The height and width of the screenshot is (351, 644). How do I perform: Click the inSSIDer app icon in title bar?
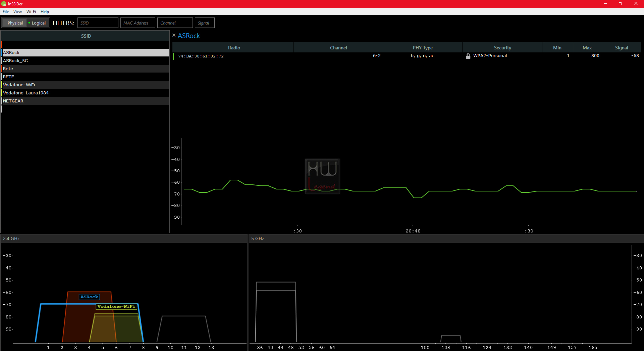4,4
